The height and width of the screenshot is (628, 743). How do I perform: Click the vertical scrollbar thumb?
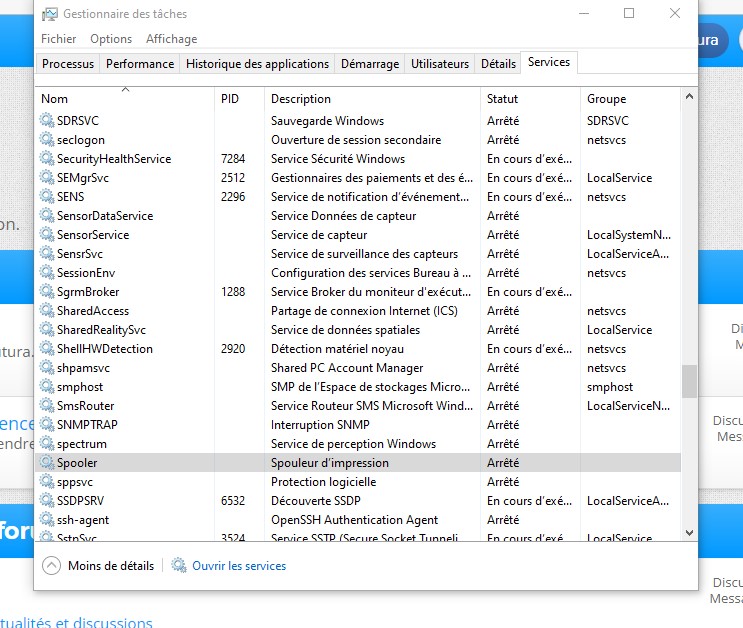688,381
